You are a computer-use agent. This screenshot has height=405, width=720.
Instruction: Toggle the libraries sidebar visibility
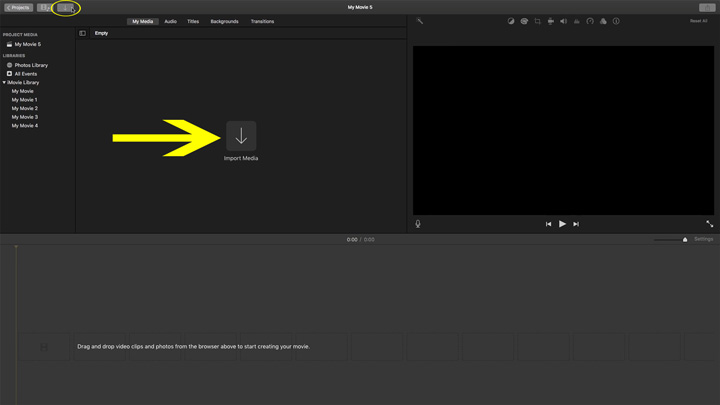coord(83,33)
